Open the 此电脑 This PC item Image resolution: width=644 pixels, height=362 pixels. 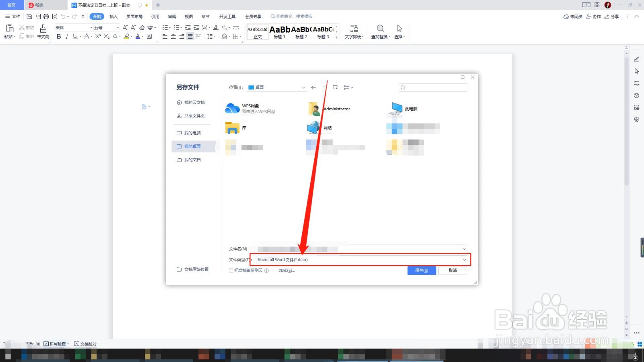(404, 109)
